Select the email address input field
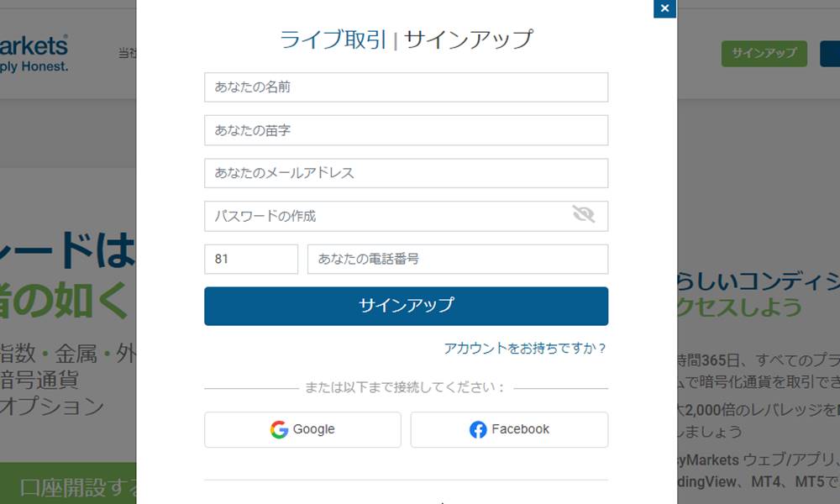The width and height of the screenshot is (840, 504). pos(406,173)
